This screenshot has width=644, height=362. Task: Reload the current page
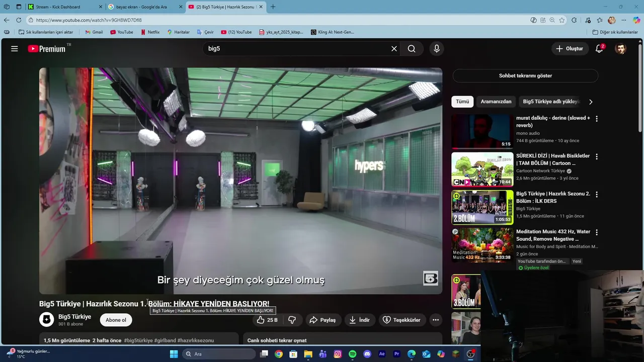point(19,20)
